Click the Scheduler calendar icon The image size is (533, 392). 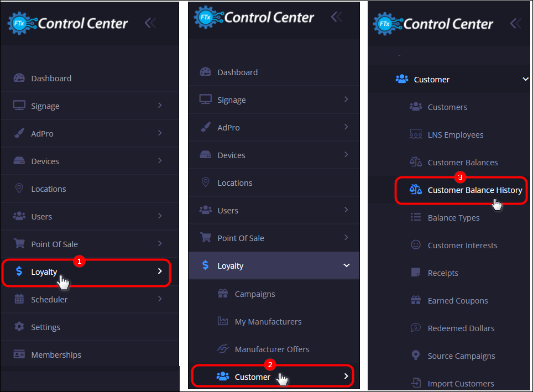click(x=19, y=299)
